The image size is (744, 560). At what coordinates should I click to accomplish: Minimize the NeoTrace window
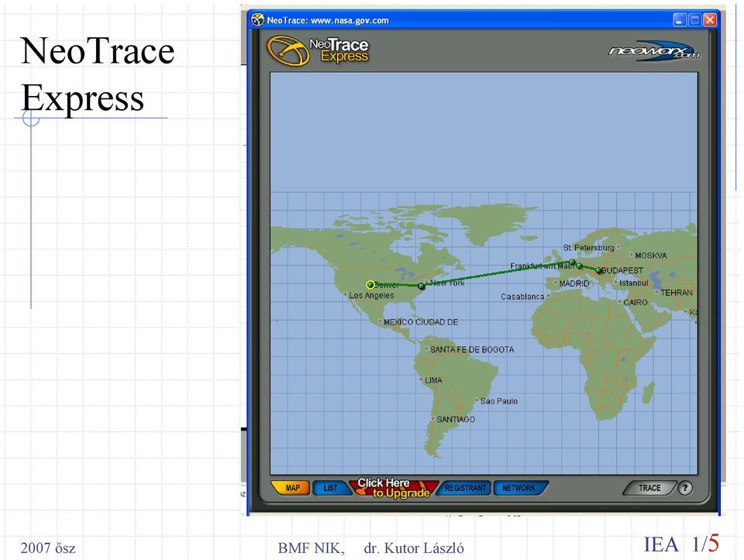(680, 20)
